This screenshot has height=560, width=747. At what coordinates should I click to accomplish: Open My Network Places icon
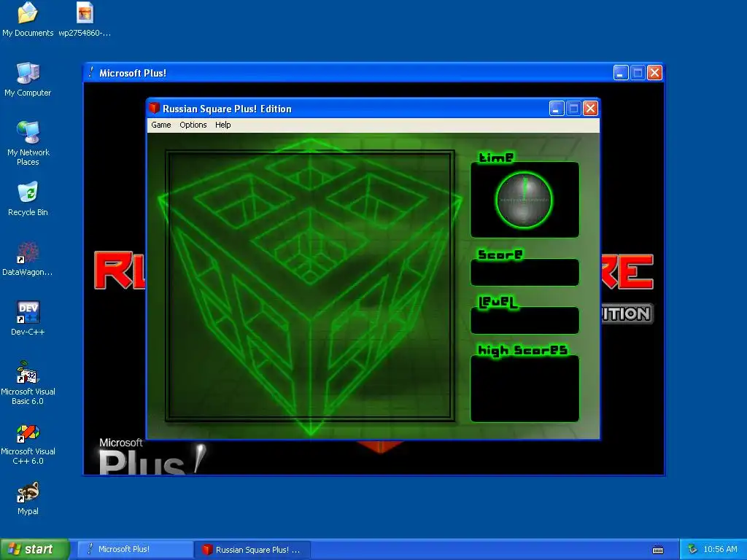[28, 143]
